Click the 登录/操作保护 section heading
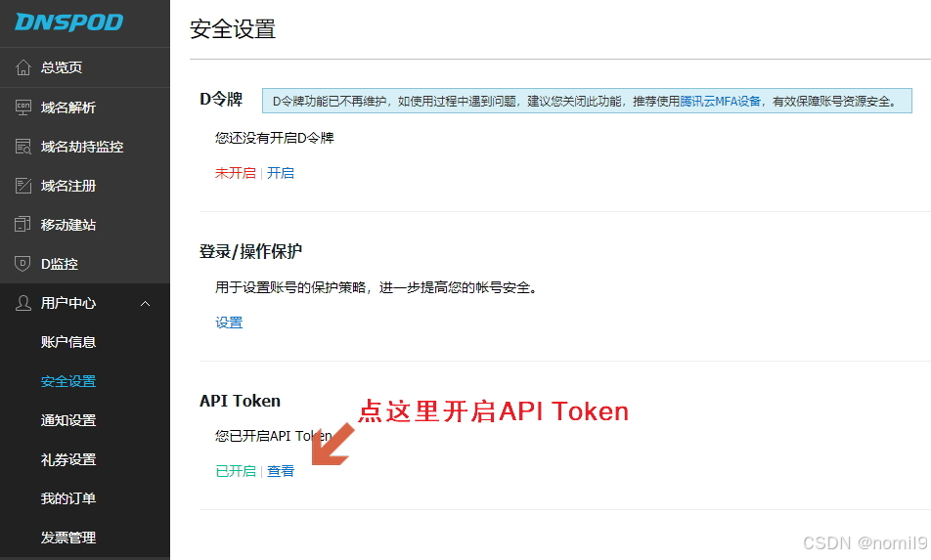 tap(250, 251)
